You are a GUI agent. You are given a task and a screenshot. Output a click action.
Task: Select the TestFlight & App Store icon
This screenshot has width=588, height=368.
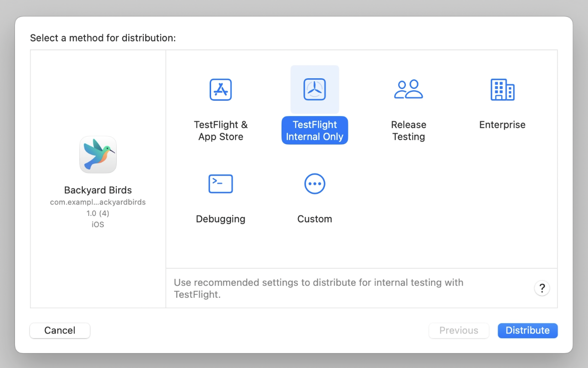tap(221, 90)
